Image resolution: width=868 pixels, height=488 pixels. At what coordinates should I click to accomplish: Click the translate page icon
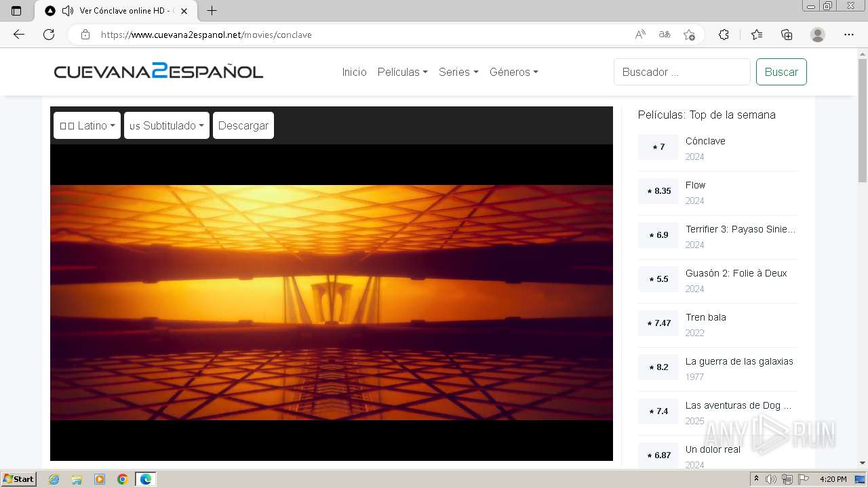665,35
